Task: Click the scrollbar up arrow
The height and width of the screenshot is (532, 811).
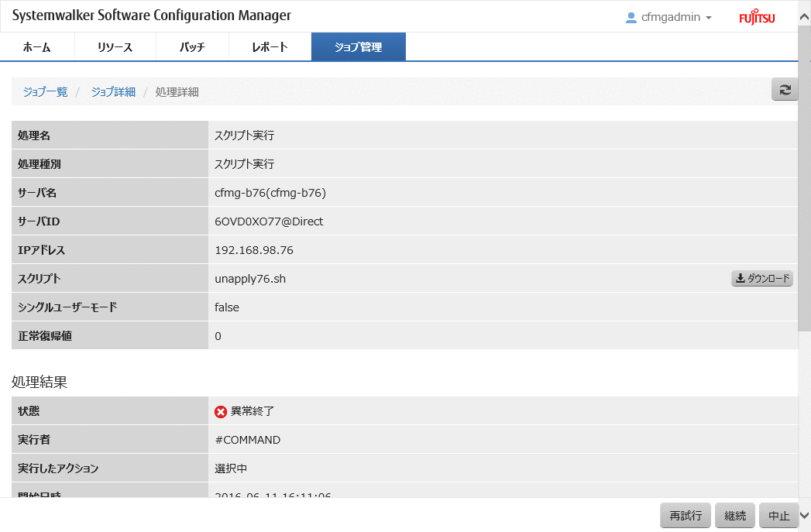Action: point(804,16)
